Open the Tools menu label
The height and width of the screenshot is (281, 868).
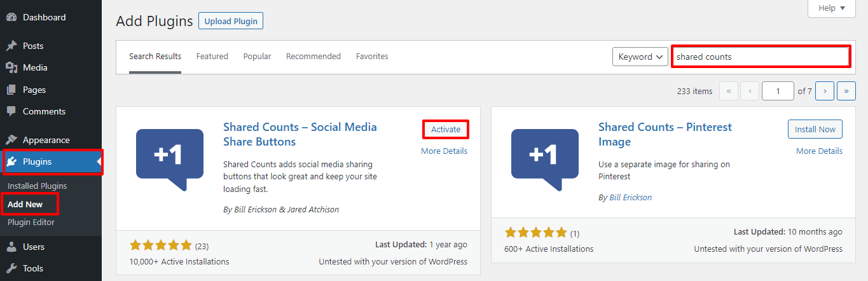pos(33,268)
